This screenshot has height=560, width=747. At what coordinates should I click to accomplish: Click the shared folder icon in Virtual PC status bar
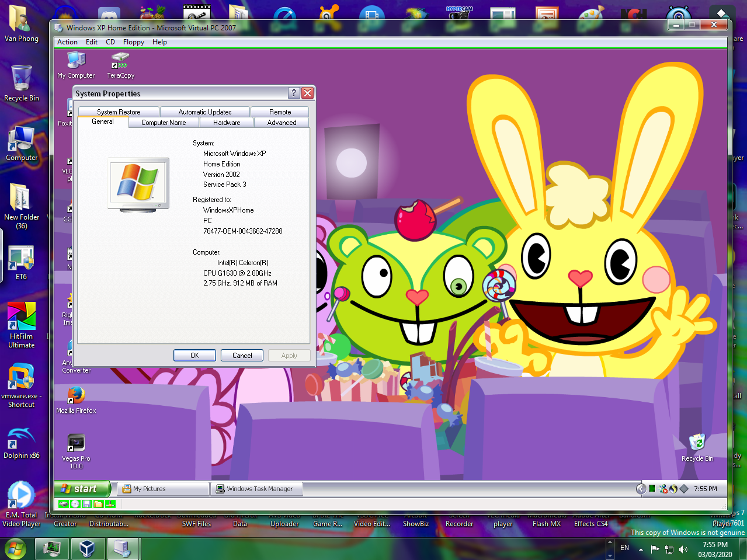click(x=99, y=504)
